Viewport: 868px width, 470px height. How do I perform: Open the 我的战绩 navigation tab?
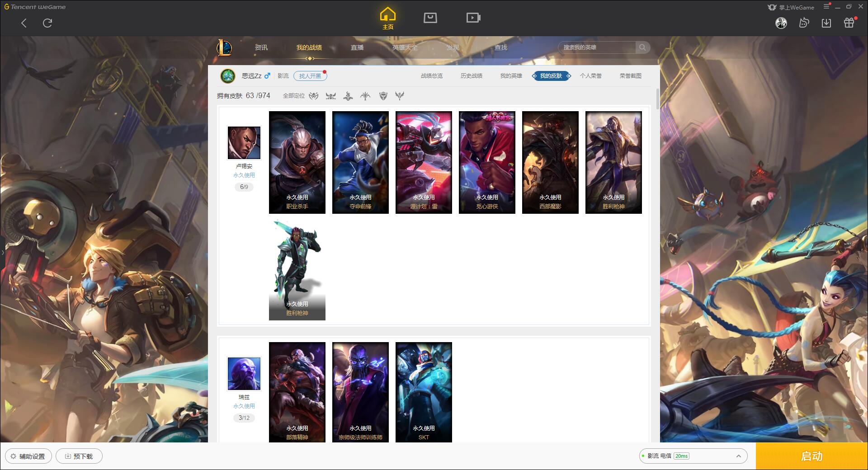(x=309, y=47)
